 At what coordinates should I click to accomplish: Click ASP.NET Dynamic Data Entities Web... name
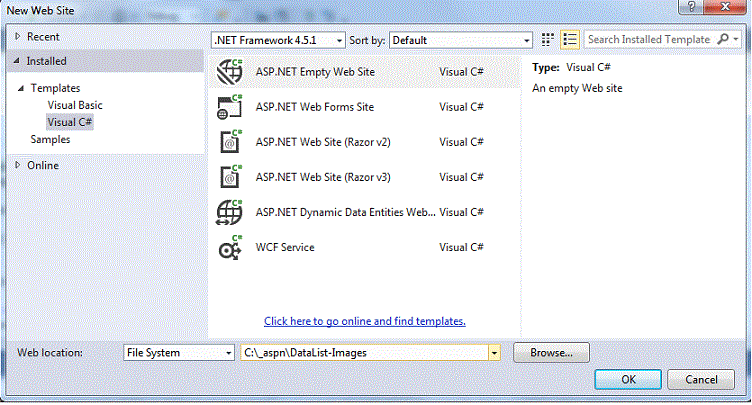(345, 213)
